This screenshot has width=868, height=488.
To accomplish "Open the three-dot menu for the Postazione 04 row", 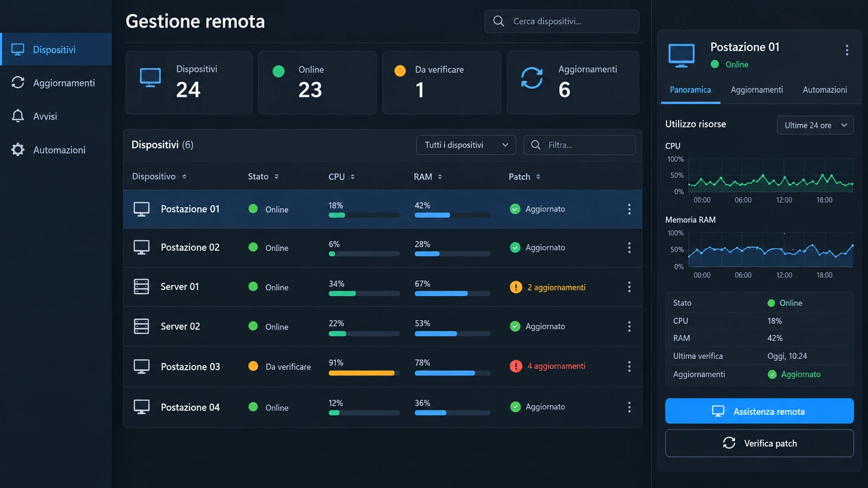I will [x=629, y=407].
